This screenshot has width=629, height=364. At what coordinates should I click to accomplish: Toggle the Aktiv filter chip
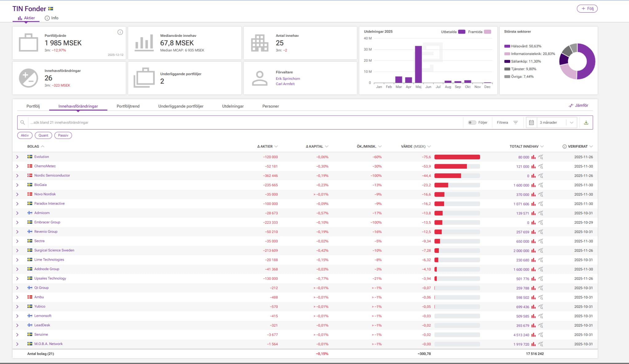pyautogui.click(x=25, y=135)
